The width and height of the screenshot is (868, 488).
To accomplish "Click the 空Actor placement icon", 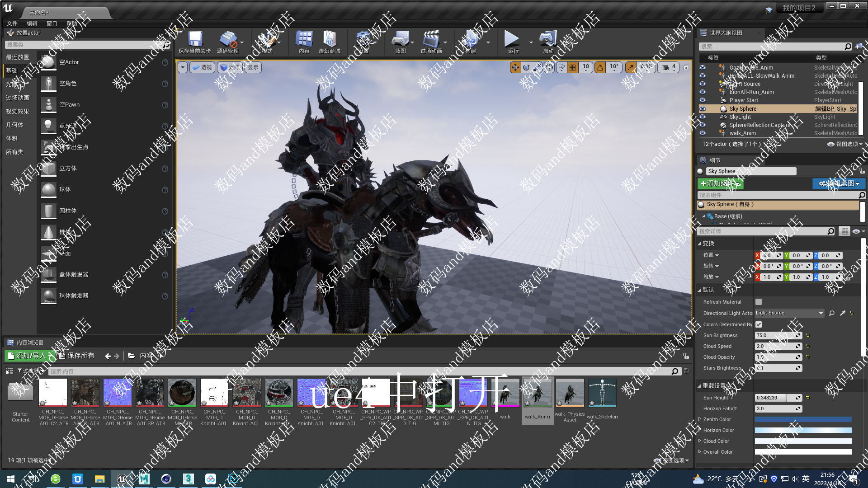I will coord(48,62).
